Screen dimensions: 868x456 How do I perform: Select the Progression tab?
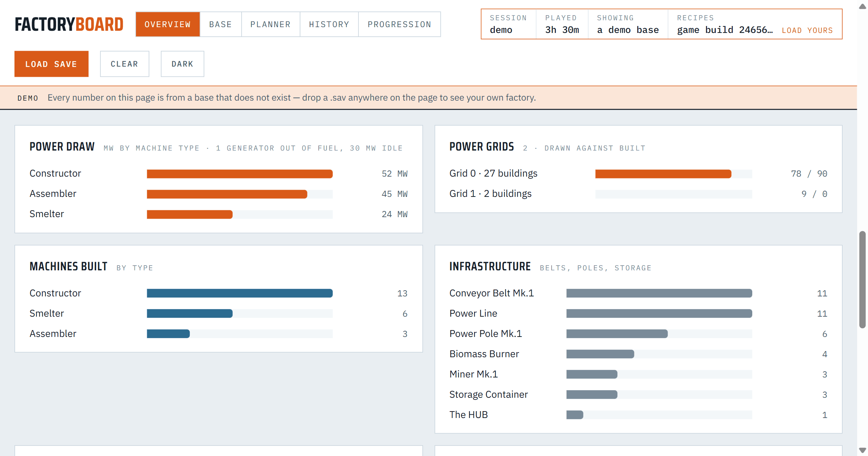tap(400, 24)
